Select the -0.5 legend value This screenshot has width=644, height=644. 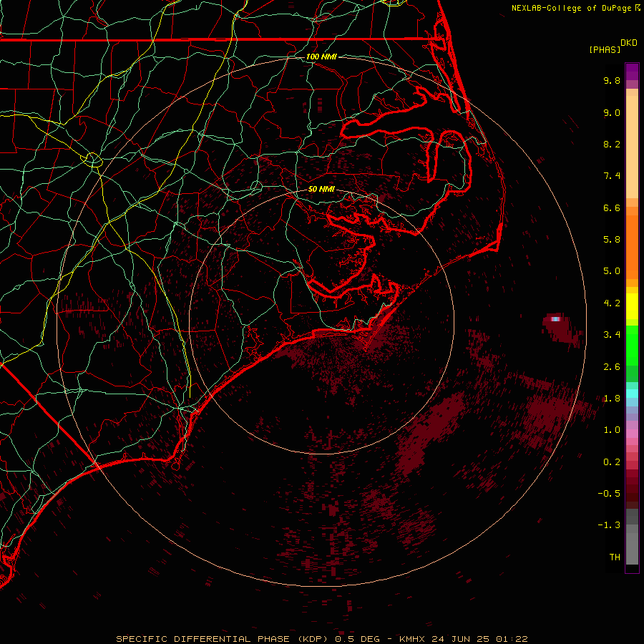click(x=609, y=494)
